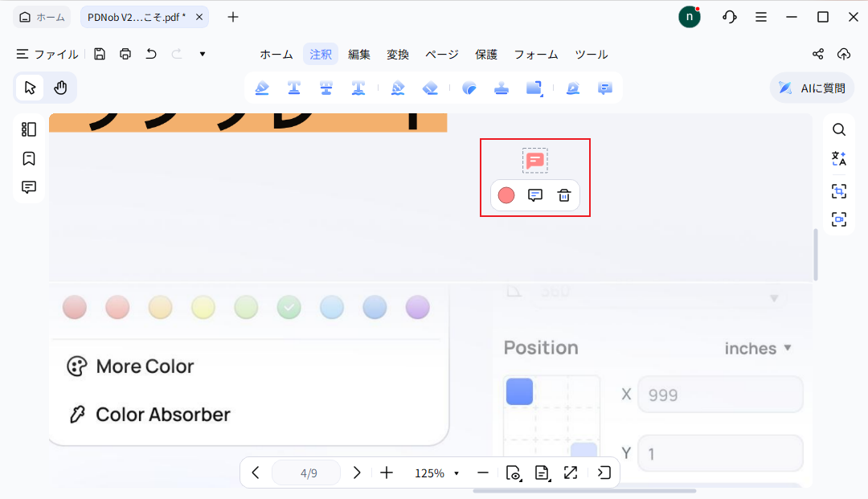Expand the quick access toolbar dropdown arrow
The image size is (868, 499).
tap(203, 54)
